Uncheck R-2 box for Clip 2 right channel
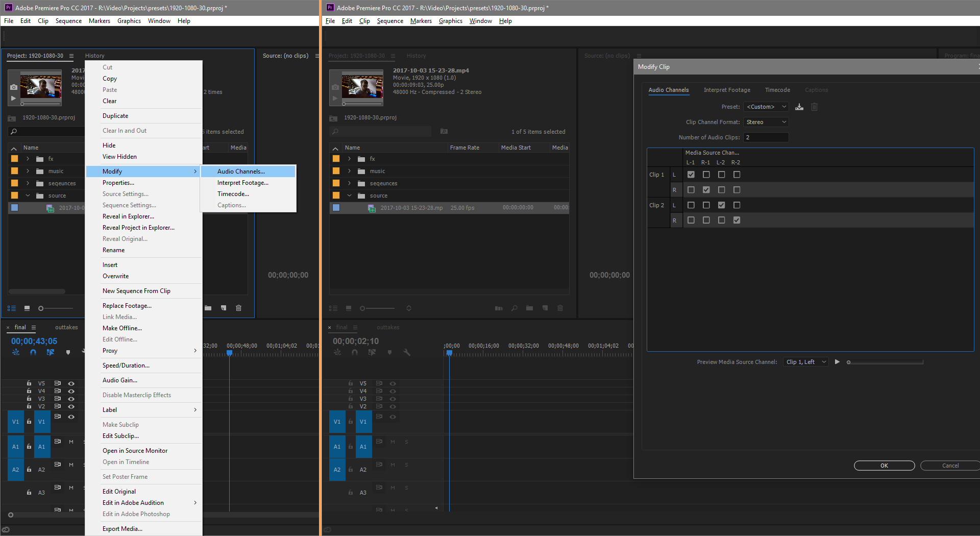This screenshot has width=980, height=536. [737, 220]
